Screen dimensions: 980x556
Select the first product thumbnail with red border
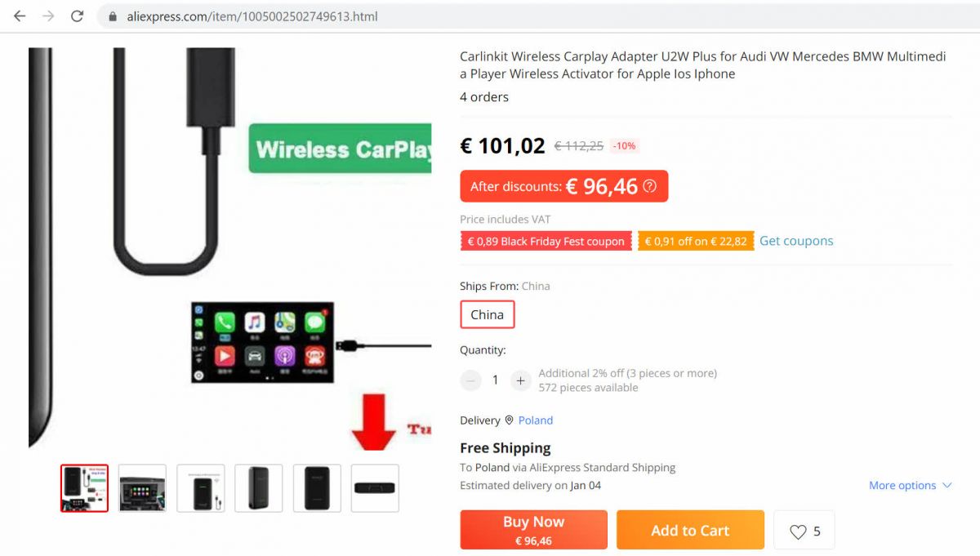coord(84,488)
